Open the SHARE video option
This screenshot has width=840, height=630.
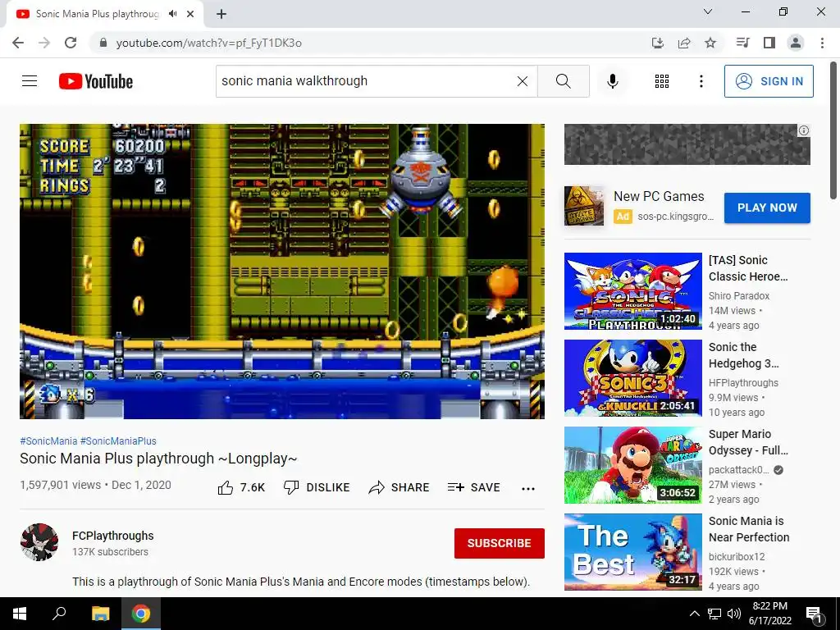click(x=399, y=487)
